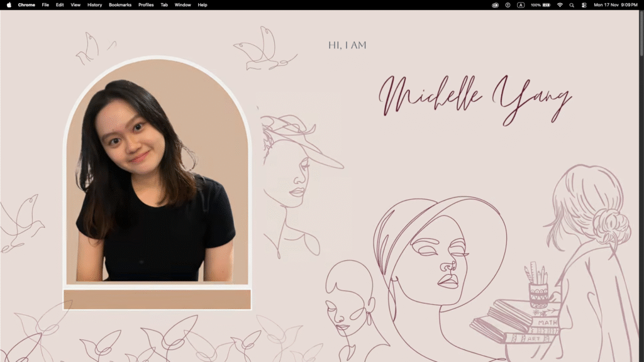
Task: Open the Window menu
Action: [x=183, y=4]
